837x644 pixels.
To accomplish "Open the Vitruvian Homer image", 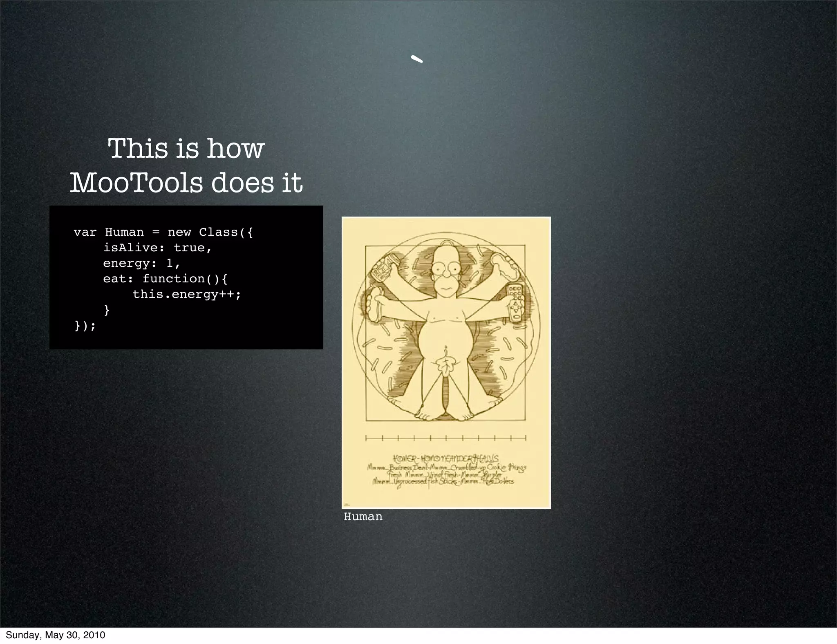I will (446, 363).
